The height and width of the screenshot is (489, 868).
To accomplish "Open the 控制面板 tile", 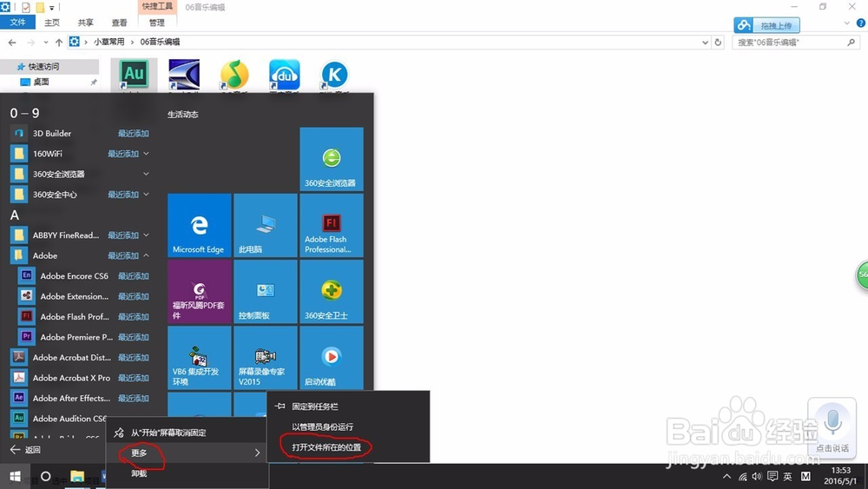I will [265, 292].
